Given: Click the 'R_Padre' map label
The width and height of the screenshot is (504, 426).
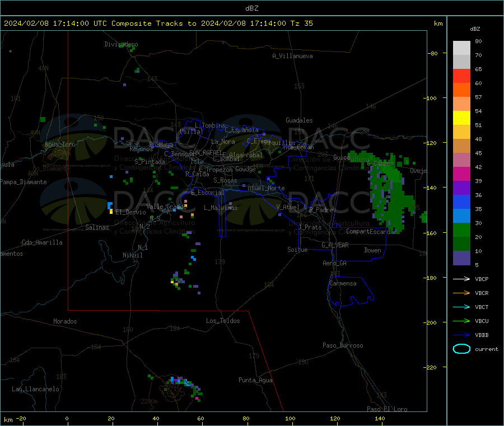Looking at the screenshot, I should pos(321,210).
